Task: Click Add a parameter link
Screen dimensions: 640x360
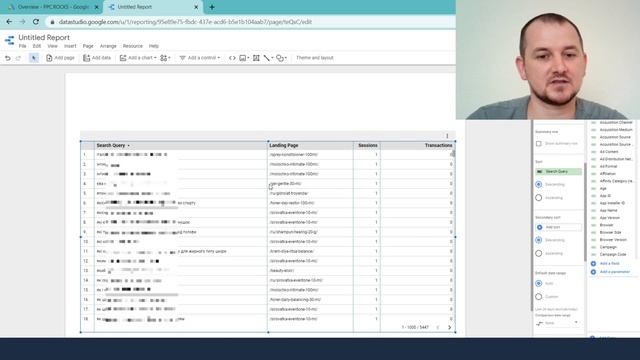Action: click(615, 272)
